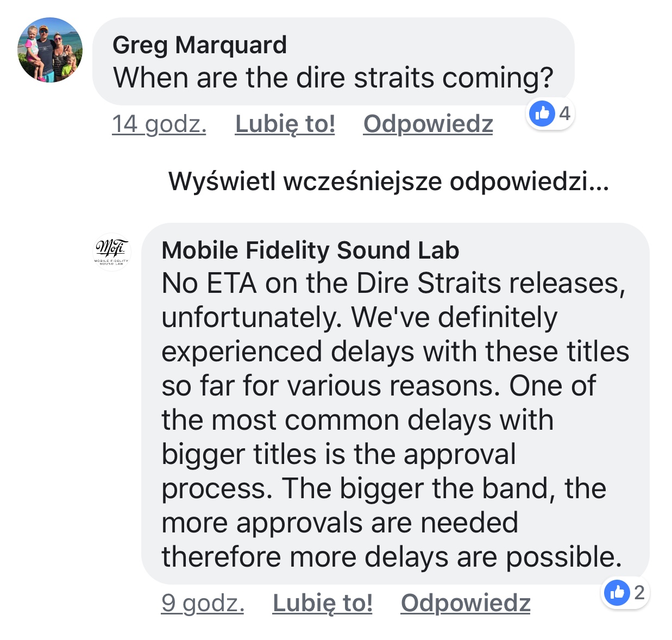Click Odpowiedz under Greg Marquard's comment
The image size is (672, 640).
pos(428,124)
